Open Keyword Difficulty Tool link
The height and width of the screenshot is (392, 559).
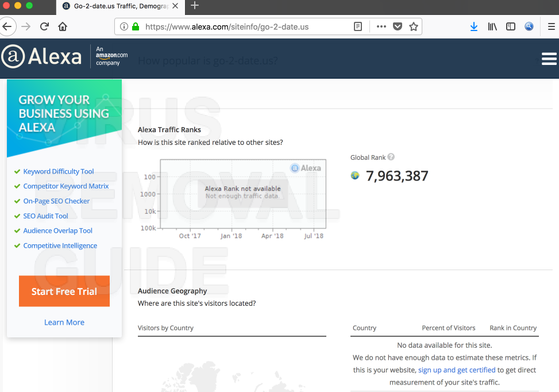tap(59, 171)
